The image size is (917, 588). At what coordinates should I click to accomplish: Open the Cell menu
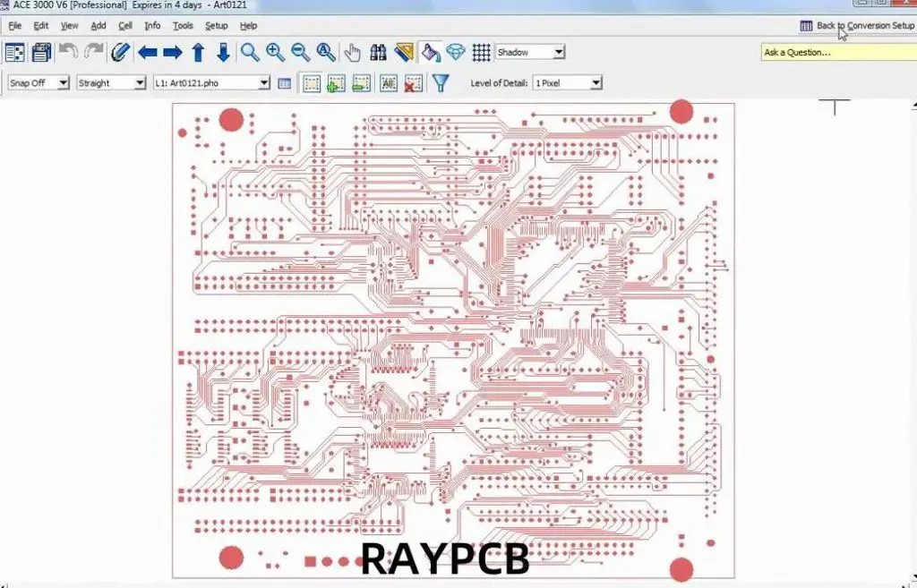click(125, 26)
